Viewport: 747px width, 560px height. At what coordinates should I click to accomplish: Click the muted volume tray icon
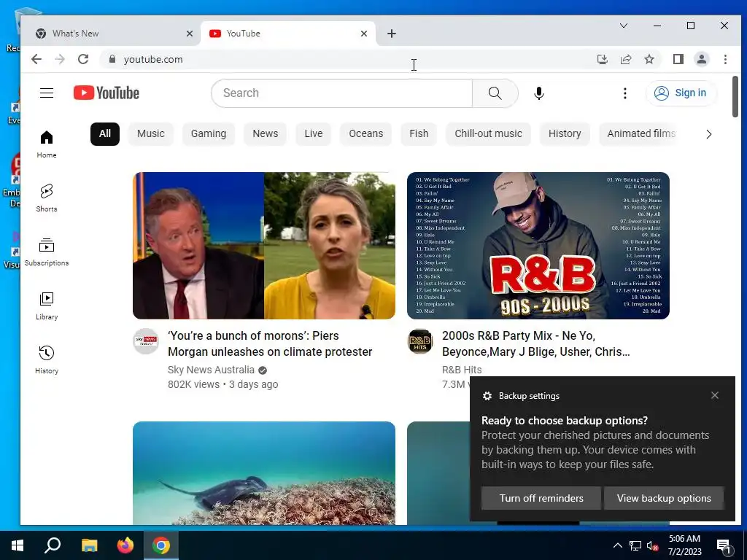point(652,545)
